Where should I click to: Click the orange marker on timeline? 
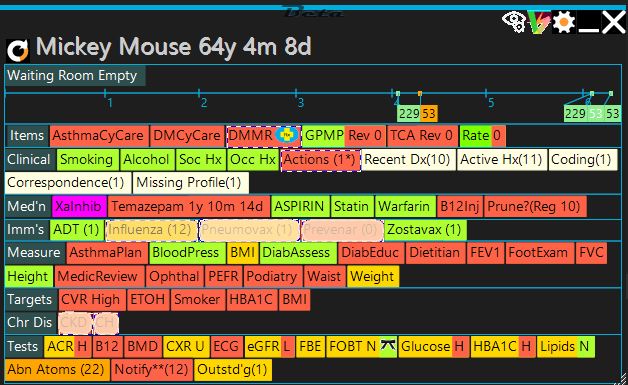tap(420, 93)
